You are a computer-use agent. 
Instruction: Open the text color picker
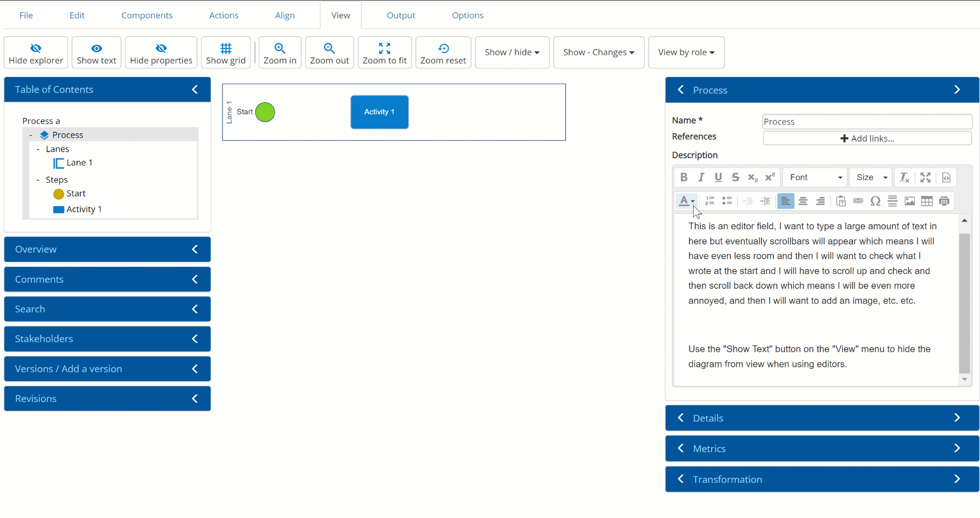687,201
